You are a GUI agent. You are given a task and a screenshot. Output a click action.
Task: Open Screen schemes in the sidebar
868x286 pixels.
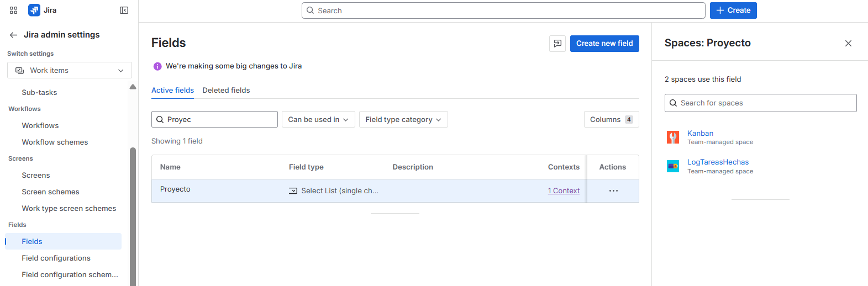pyautogui.click(x=50, y=192)
